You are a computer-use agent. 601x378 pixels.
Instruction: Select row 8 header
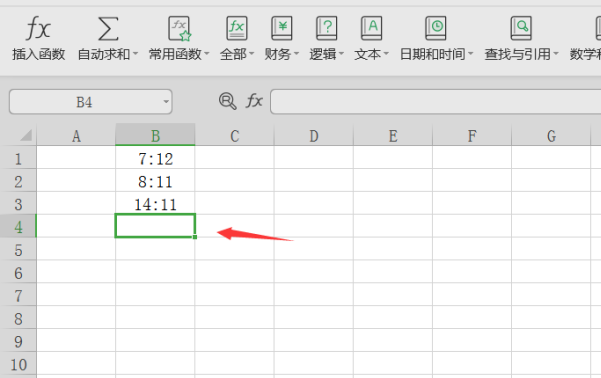tap(18, 318)
